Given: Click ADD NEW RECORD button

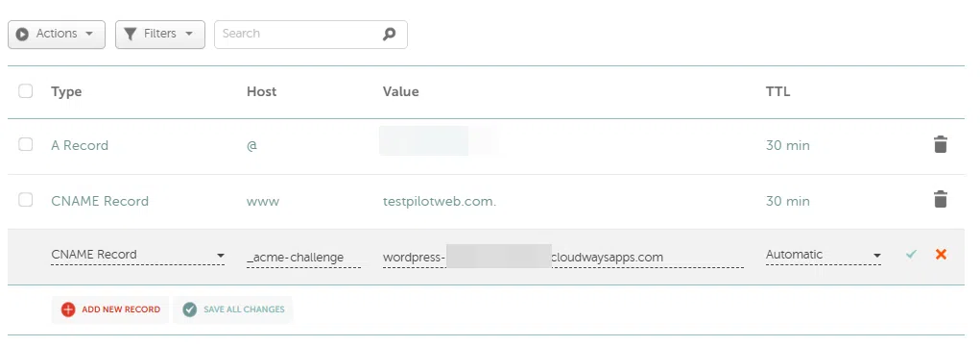Looking at the screenshot, I should coord(110,309).
